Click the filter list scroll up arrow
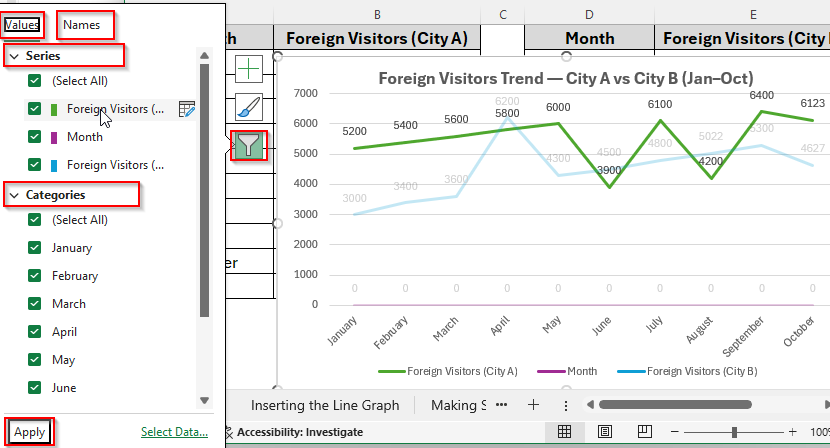 pos(204,56)
